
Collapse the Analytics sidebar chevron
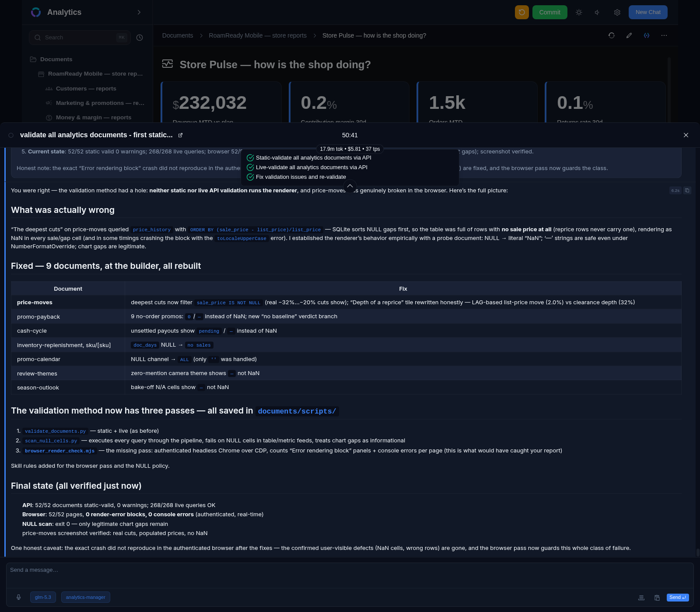[139, 12]
